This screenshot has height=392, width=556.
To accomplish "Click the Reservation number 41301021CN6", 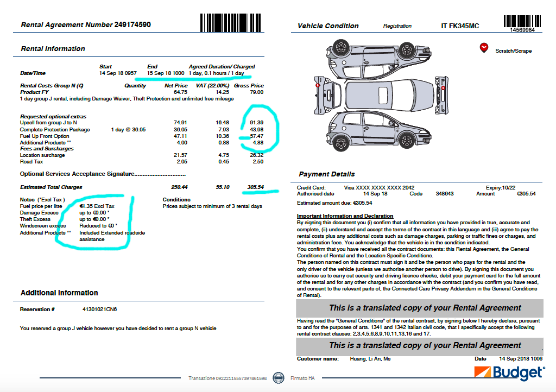I will tap(99, 309).
